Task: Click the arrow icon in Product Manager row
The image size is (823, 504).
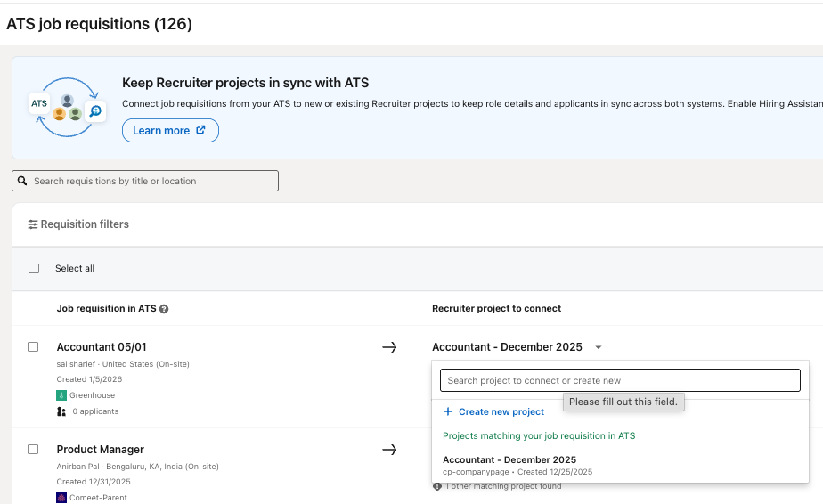Action: (x=389, y=450)
